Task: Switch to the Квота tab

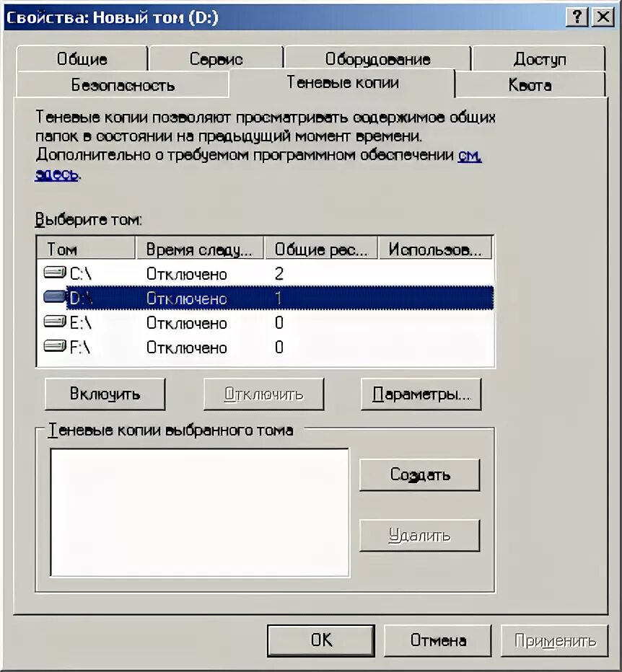Action: click(x=530, y=85)
